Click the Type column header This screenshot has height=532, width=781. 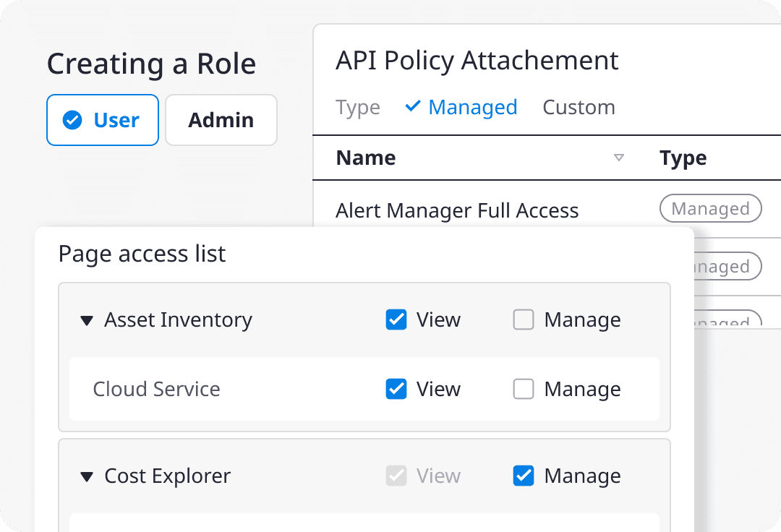tap(683, 158)
